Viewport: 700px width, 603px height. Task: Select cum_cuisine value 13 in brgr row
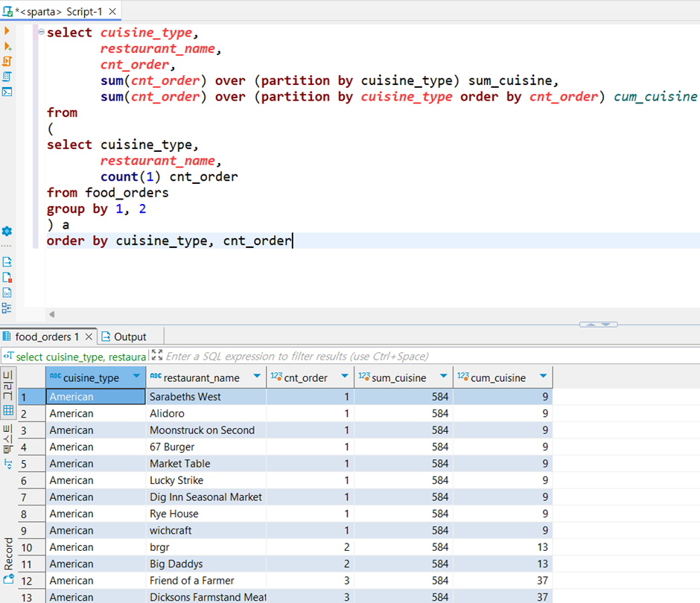pos(503,547)
